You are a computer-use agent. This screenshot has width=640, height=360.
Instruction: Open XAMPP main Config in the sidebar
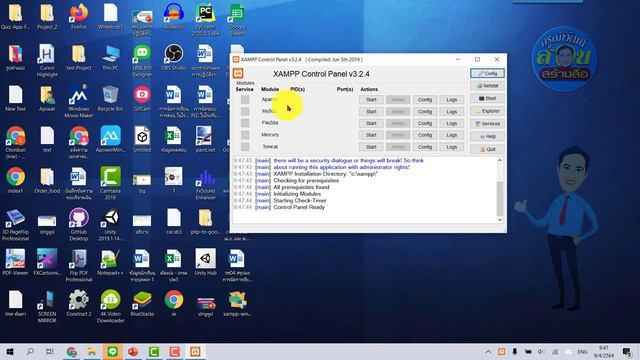(x=487, y=73)
